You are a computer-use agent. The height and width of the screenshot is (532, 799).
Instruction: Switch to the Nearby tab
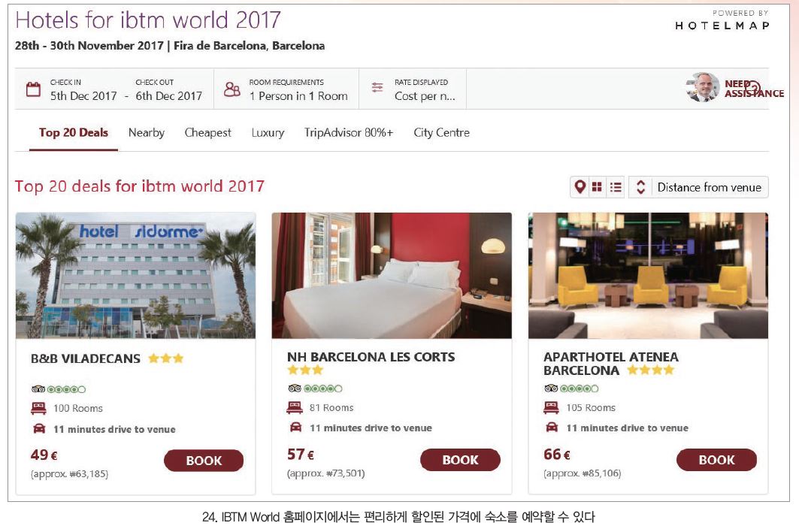click(147, 132)
